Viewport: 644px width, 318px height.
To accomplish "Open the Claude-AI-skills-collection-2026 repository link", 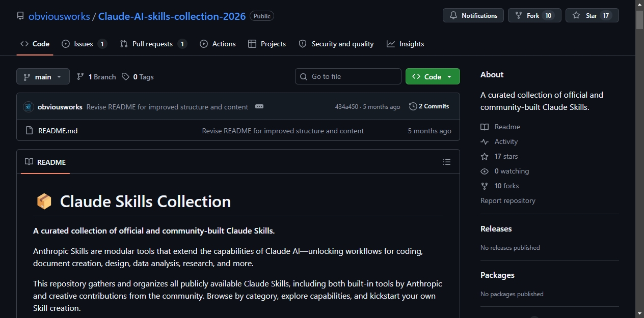I will 172,16.
